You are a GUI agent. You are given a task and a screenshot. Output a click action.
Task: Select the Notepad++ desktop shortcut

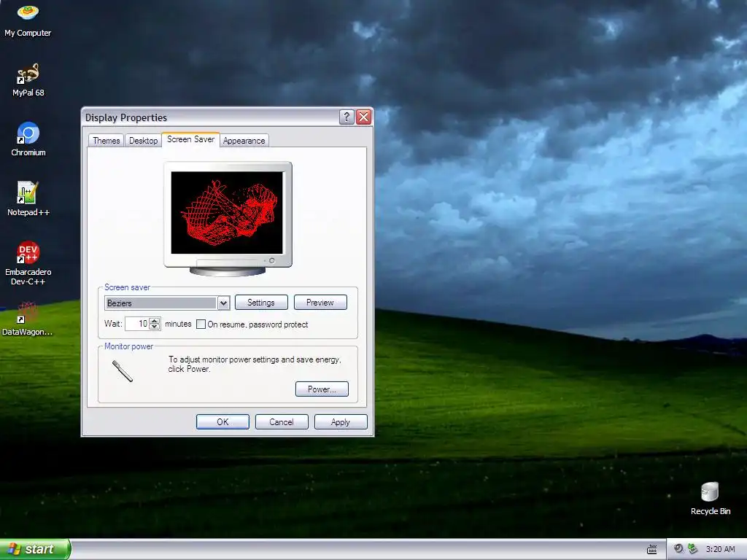point(28,199)
